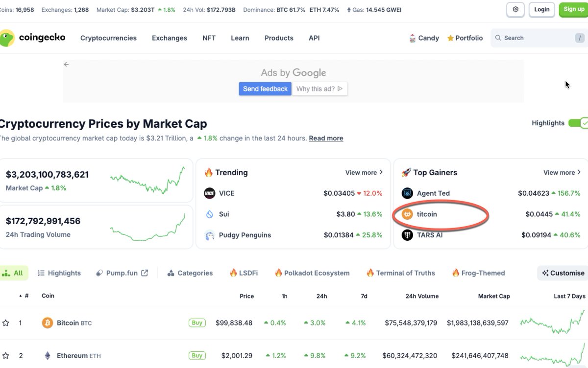
Task: Click the Pudgy Penguins icon
Action: tap(209, 235)
